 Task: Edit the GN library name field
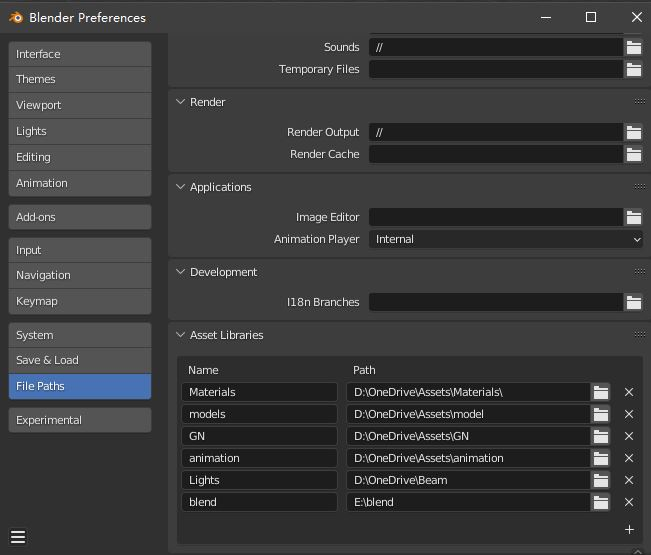click(259, 436)
